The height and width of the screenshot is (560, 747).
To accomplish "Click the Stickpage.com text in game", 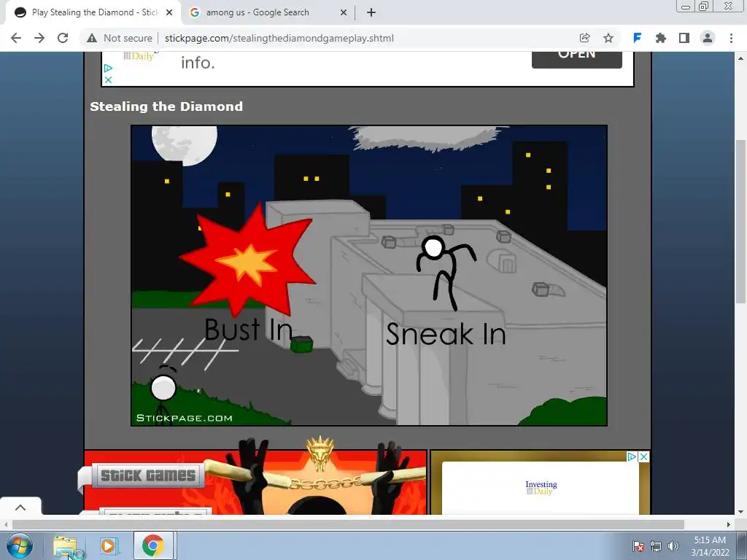I will (x=185, y=418).
